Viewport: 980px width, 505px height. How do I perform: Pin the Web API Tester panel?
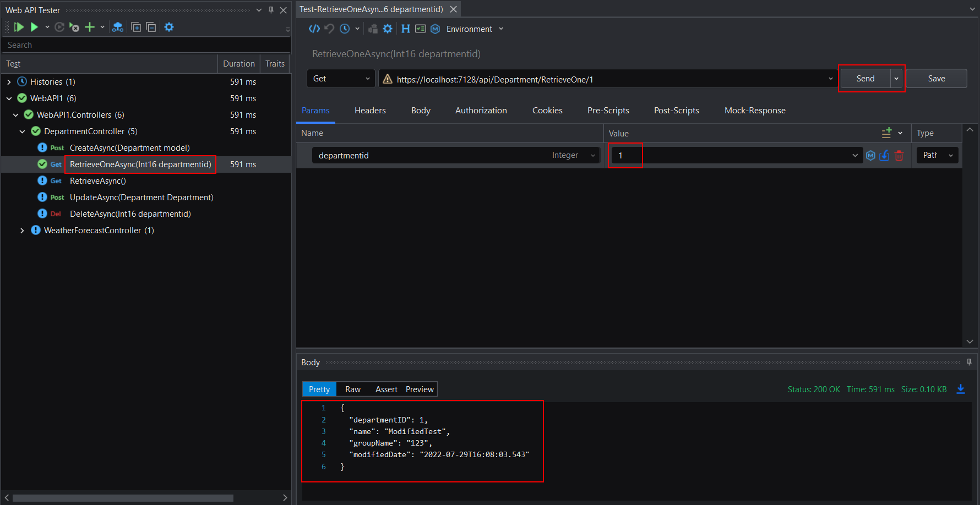pyautogui.click(x=271, y=10)
